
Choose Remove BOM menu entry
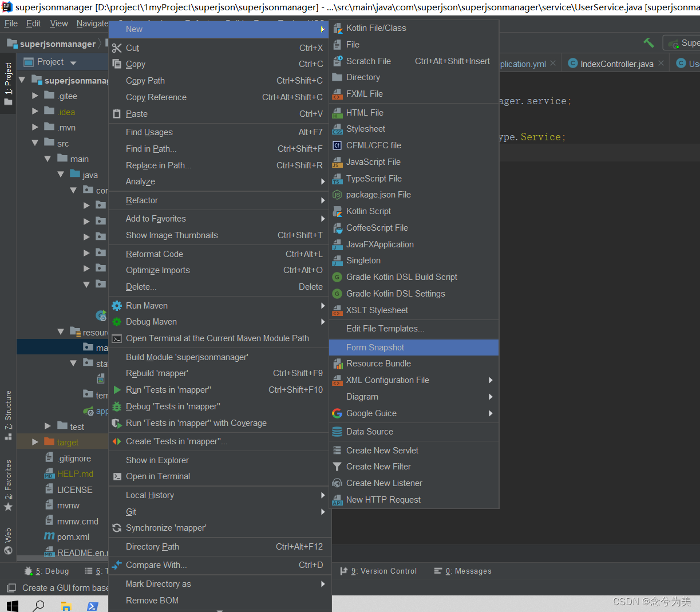220,601
